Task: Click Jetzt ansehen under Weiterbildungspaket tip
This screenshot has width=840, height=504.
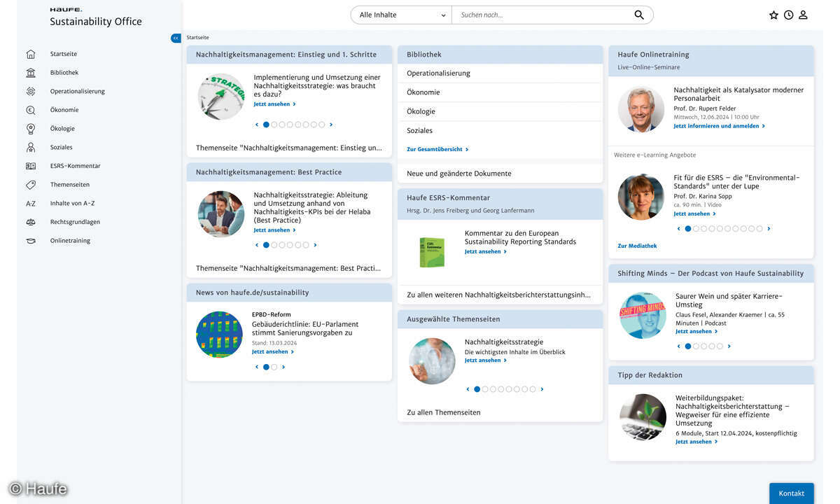Action: pyautogui.click(x=696, y=442)
